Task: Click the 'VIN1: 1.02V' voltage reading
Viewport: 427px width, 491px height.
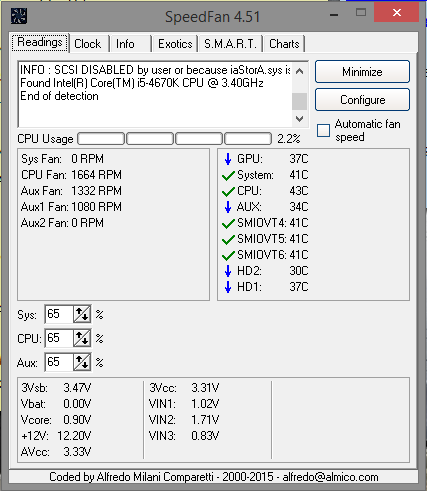Action: (184, 404)
